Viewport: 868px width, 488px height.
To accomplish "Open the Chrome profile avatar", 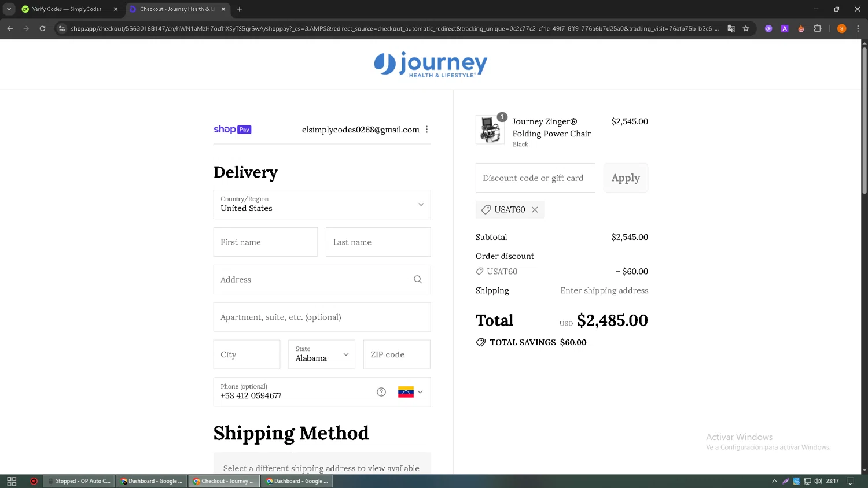I will (842, 28).
